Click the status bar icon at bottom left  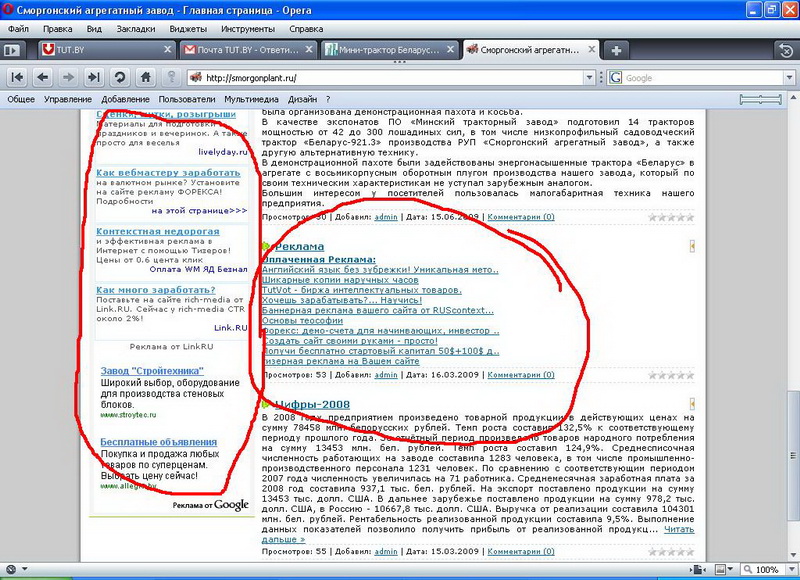(11, 569)
